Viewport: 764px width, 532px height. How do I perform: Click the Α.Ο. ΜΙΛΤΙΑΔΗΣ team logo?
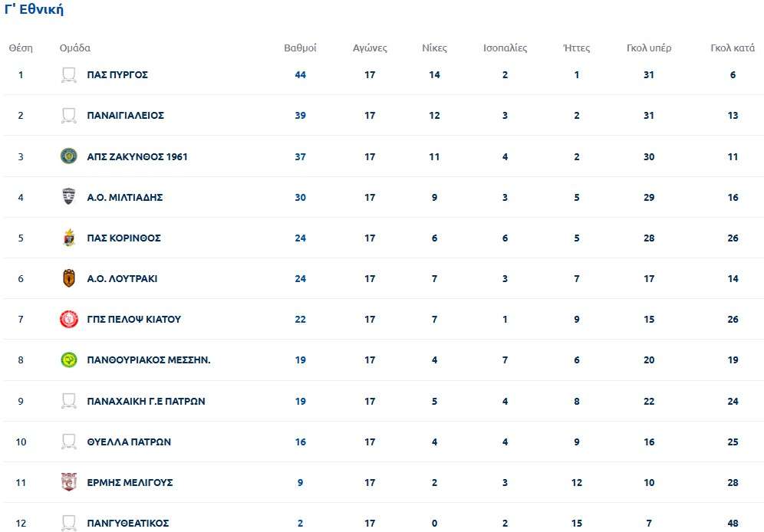pos(69,197)
